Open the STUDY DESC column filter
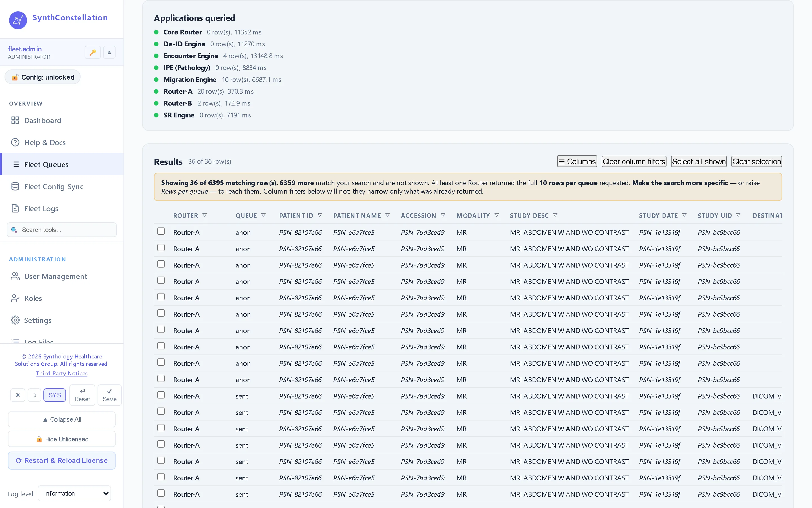The height and width of the screenshot is (508, 812). tap(555, 215)
